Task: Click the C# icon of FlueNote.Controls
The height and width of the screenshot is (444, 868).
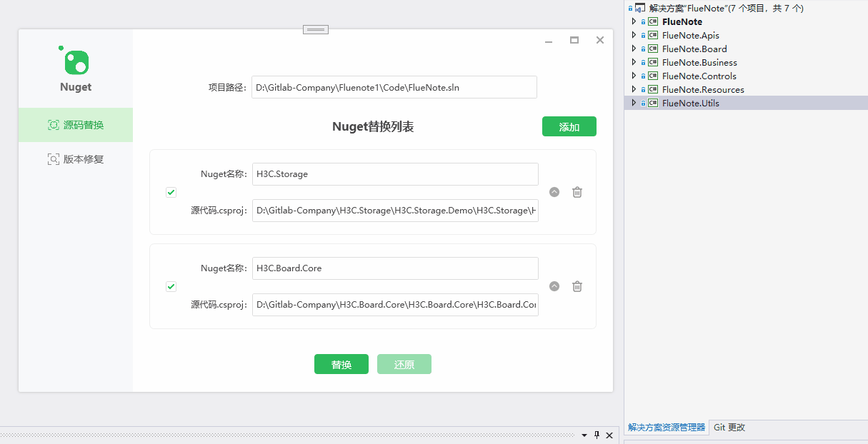Action: [x=653, y=76]
